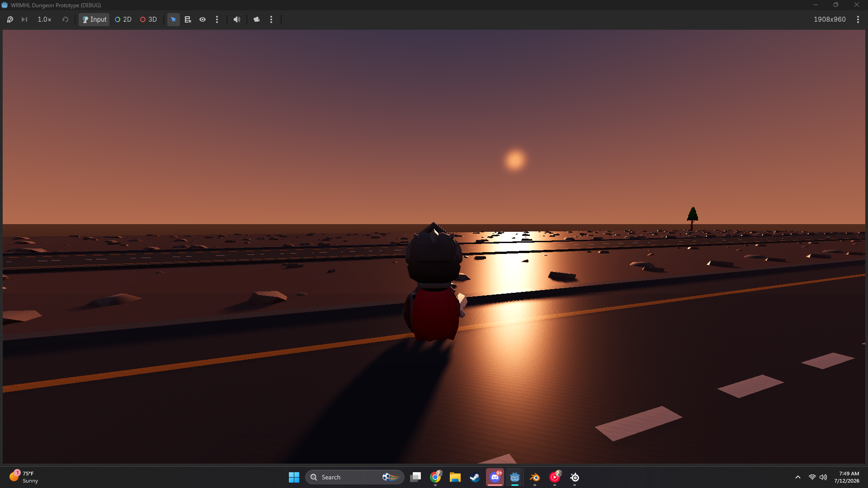Open the clock showing 7:49 AM
The width and height of the screenshot is (868, 488).
click(x=847, y=477)
